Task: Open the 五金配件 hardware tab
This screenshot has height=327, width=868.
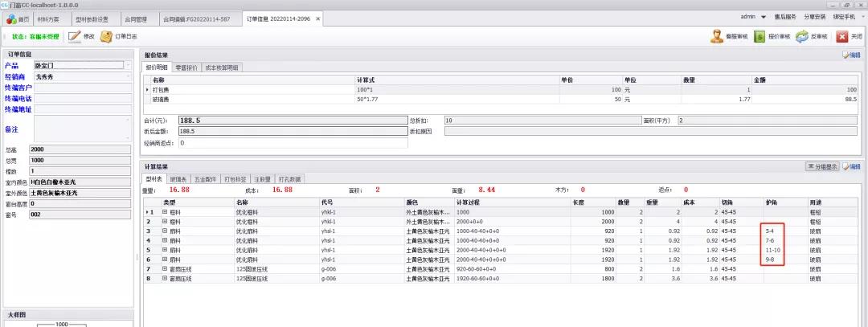Action: tap(206, 178)
